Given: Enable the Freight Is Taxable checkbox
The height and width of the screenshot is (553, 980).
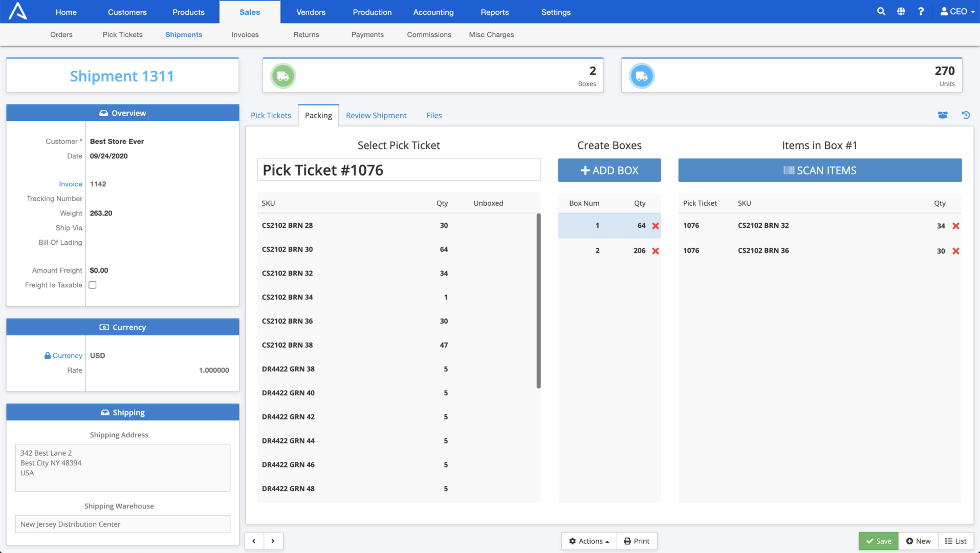Looking at the screenshot, I should [92, 285].
